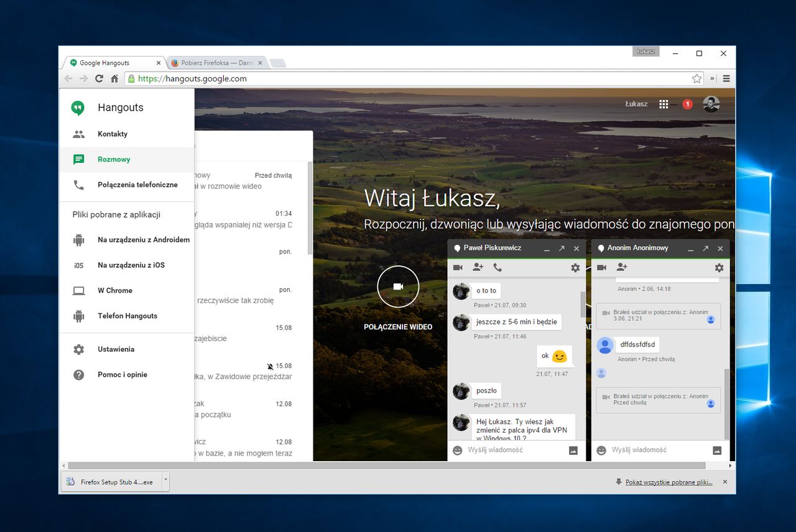Open the Google account avatar
Viewport: 796px width, 532px height.
[711, 104]
